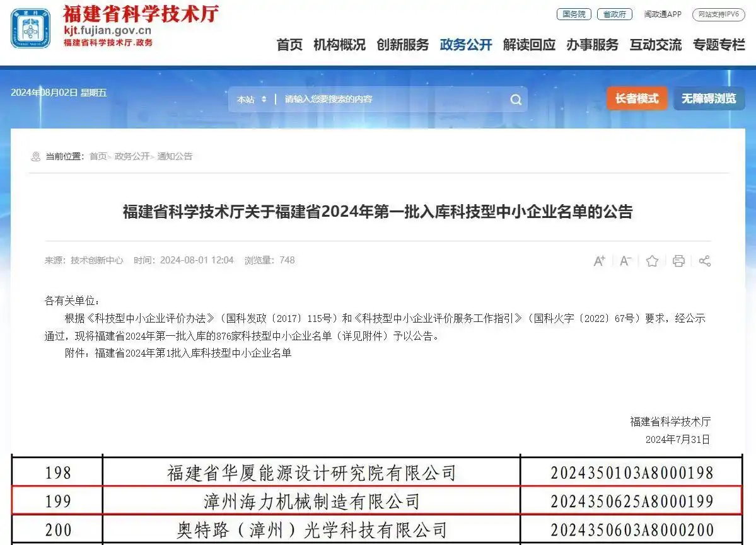Viewport: 756px width, 545px height.
Task: Open the 创新服务 navigation menu
Action: point(402,45)
